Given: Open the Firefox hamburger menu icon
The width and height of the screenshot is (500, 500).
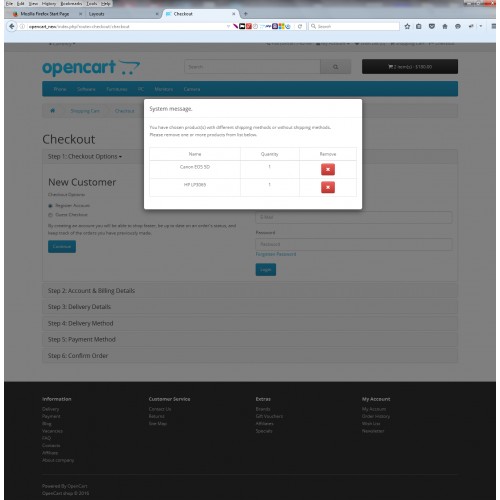Looking at the screenshot, I should coord(493,26).
